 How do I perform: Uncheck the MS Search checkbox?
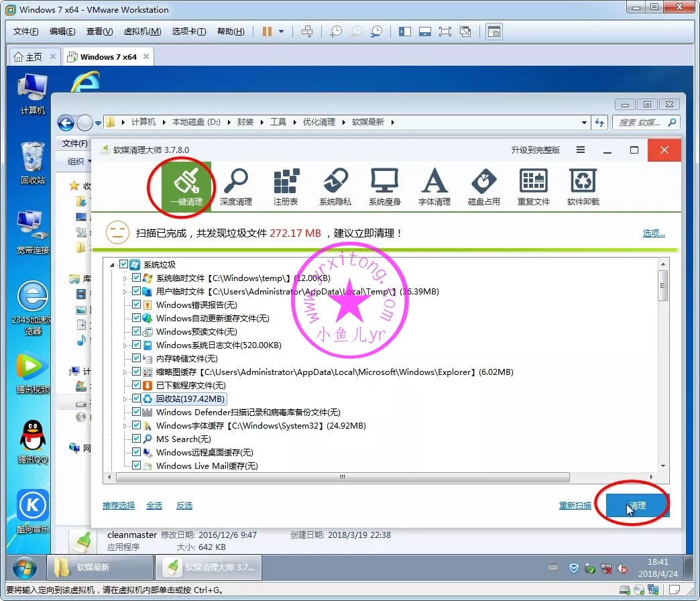coord(137,439)
